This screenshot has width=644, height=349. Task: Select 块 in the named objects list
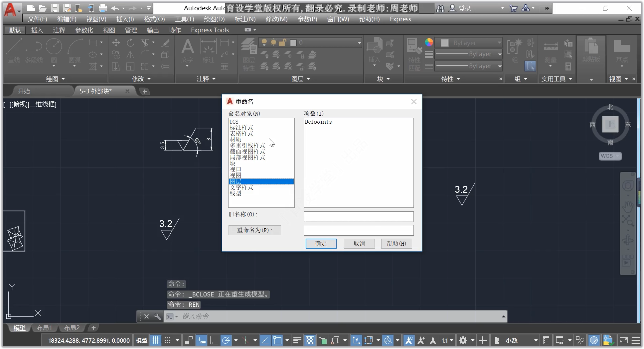point(233,164)
